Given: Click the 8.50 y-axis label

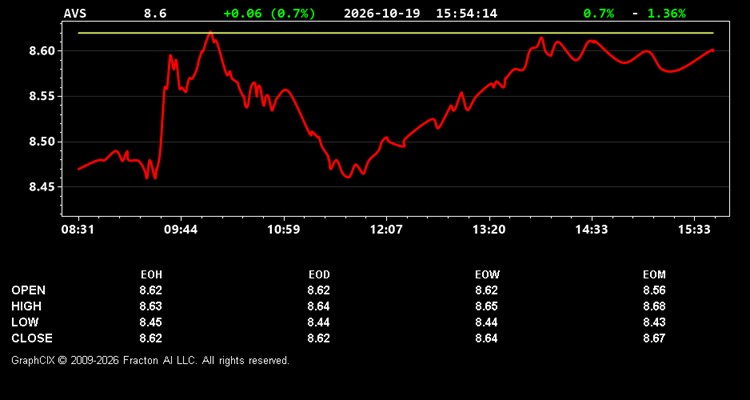Looking at the screenshot, I should (x=43, y=142).
